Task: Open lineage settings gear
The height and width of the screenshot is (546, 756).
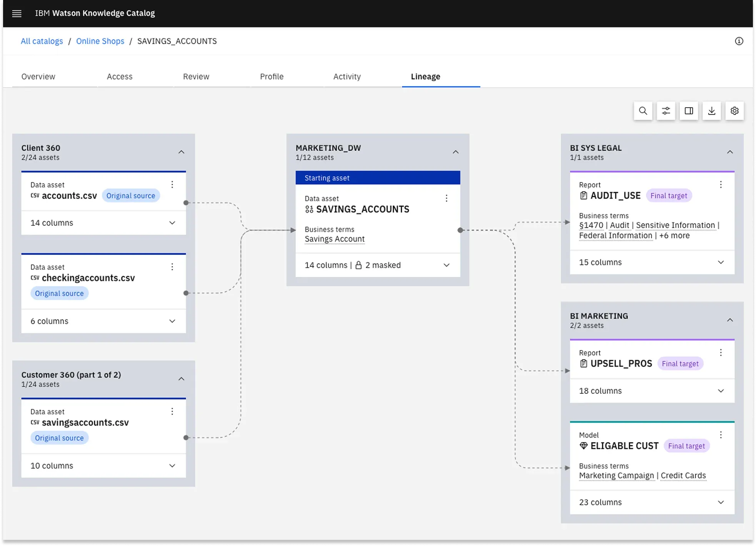Action: (734, 111)
